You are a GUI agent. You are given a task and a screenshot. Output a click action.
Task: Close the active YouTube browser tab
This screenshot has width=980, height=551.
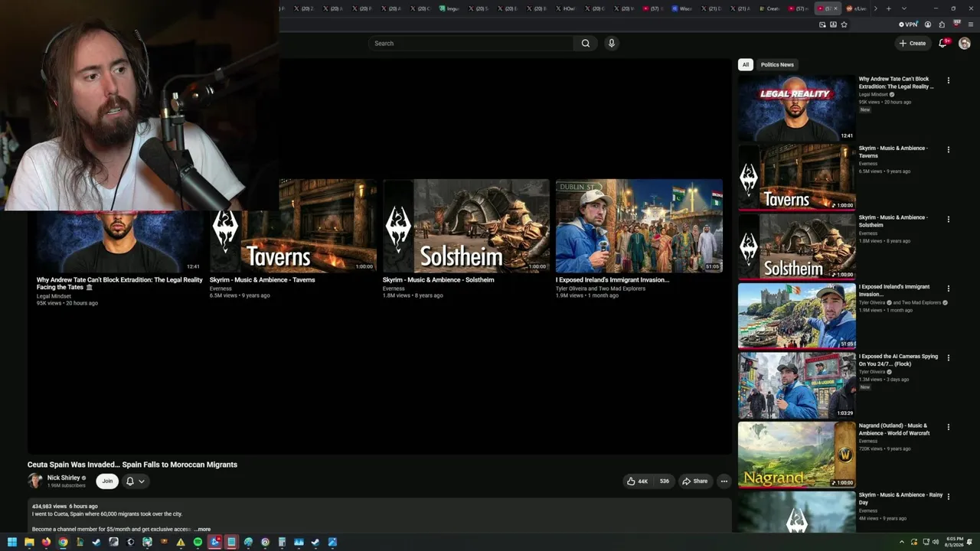point(835,8)
